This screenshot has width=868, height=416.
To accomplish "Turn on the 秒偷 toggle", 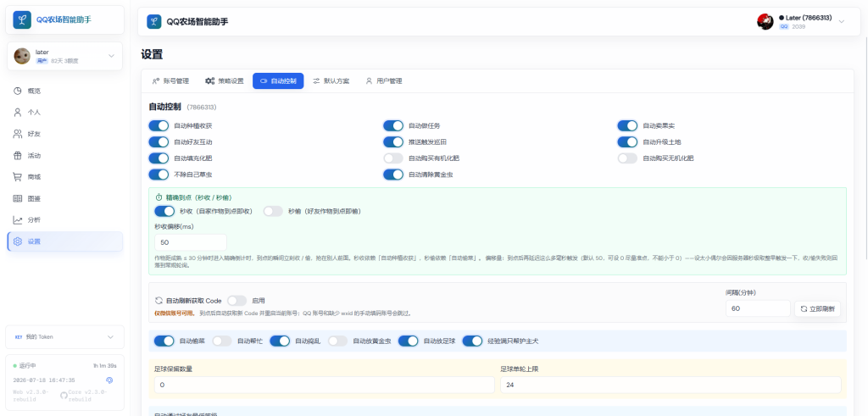I will 273,211.
